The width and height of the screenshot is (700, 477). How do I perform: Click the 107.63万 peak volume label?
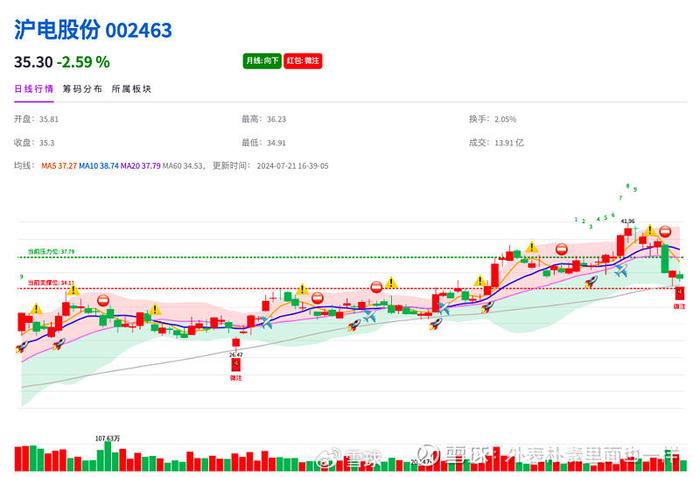coord(107,438)
